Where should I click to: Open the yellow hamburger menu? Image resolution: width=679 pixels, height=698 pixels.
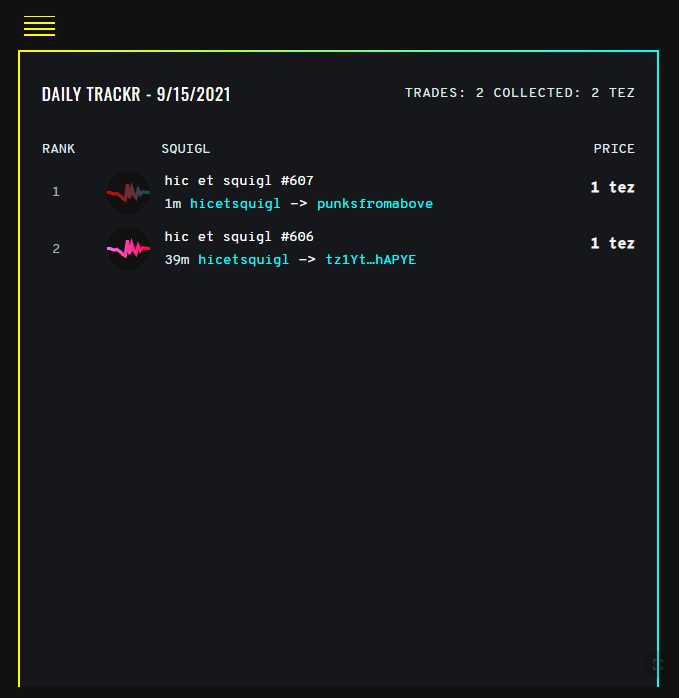[x=39, y=26]
